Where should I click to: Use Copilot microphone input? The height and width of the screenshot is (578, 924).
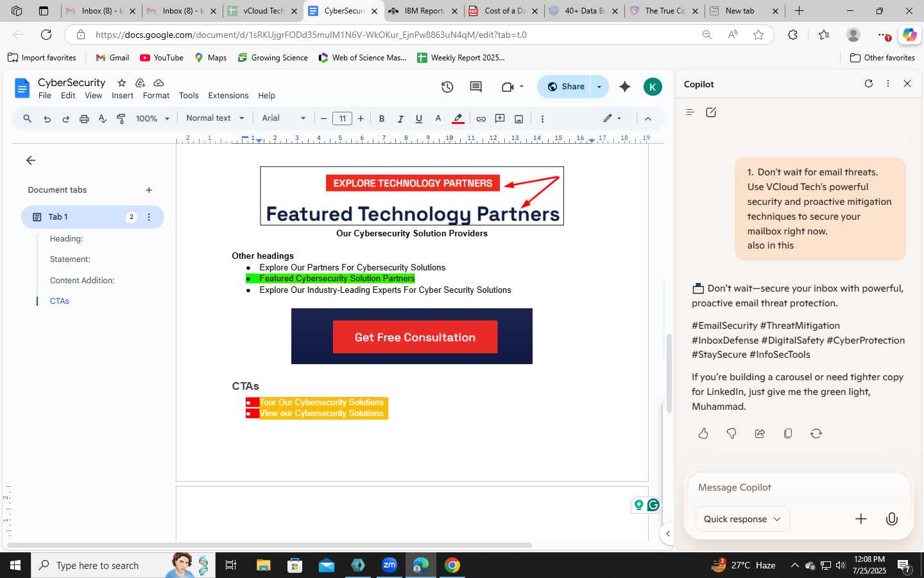892,519
